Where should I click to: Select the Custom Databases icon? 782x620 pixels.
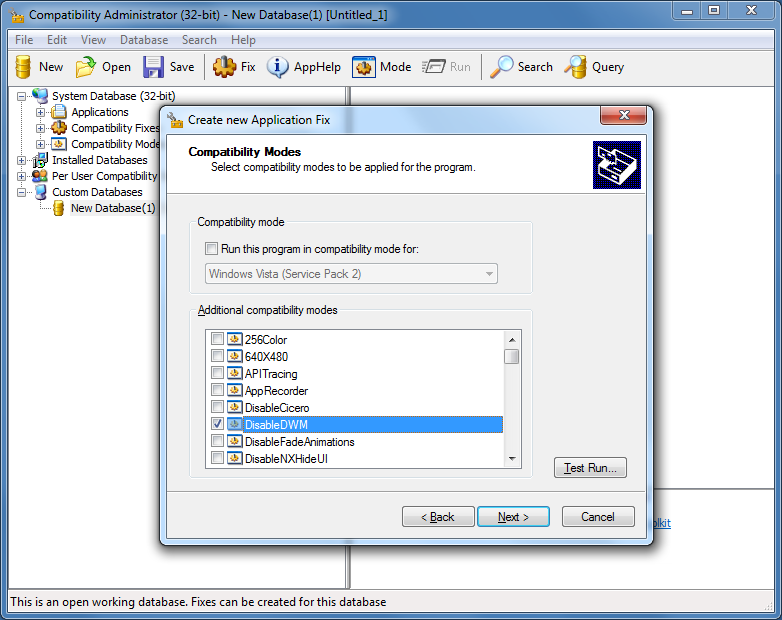point(40,192)
